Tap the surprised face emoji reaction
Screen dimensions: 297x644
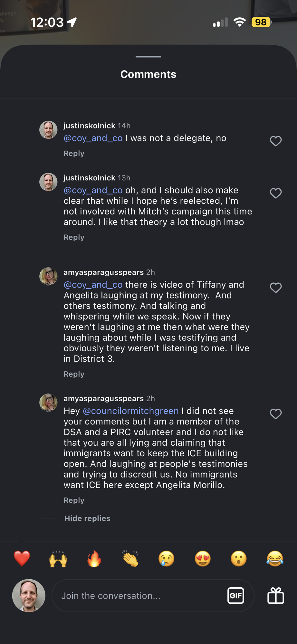(x=239, y=558)
